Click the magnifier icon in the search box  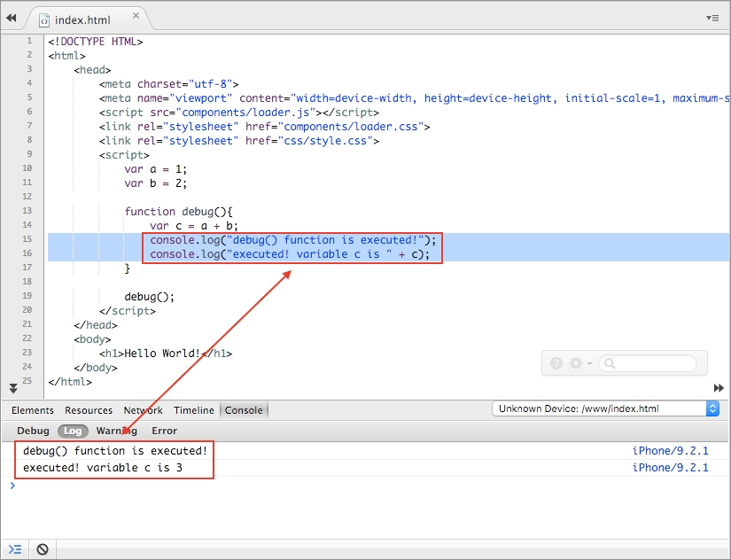point(610,363)
